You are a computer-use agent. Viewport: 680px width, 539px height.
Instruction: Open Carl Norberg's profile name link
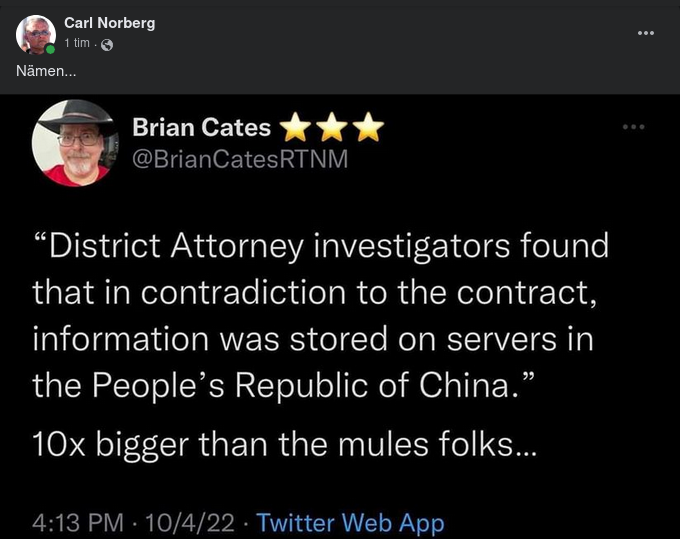[109, 23]
